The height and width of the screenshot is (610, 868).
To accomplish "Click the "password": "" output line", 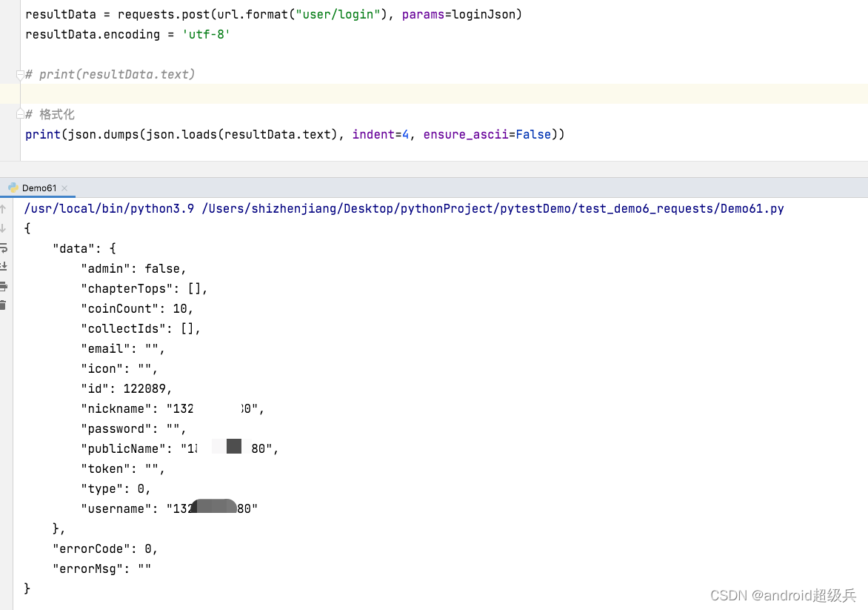I will (x=133, y=429).
